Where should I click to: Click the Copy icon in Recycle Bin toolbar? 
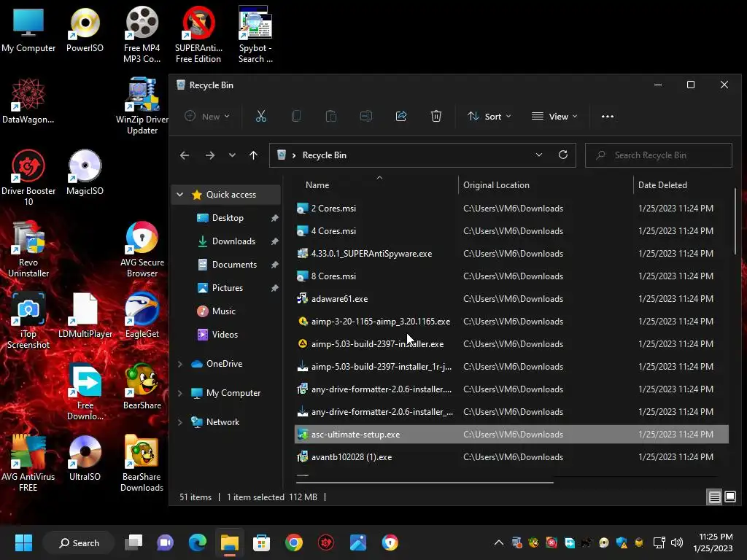tap(296, 116)
